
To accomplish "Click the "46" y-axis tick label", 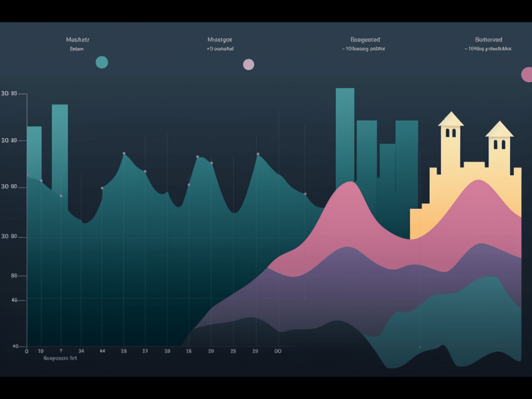I will pyautogui.click(x=14, y=300).
